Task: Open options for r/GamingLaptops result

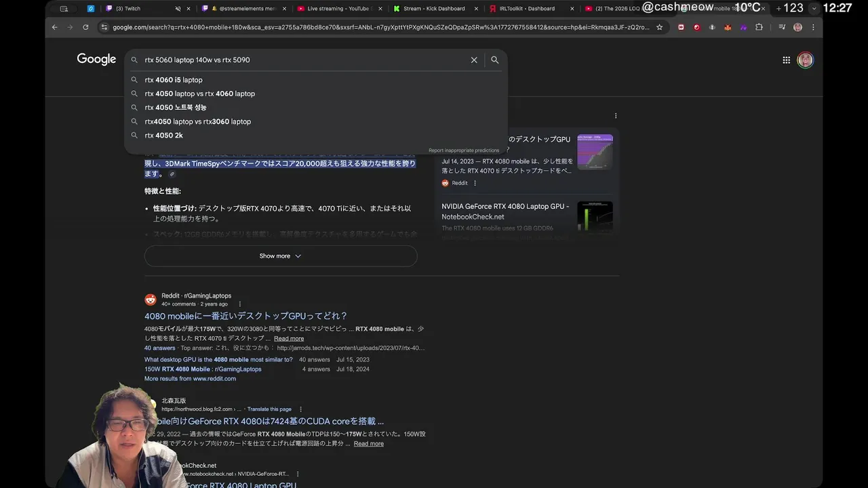Action: [239, 304]
